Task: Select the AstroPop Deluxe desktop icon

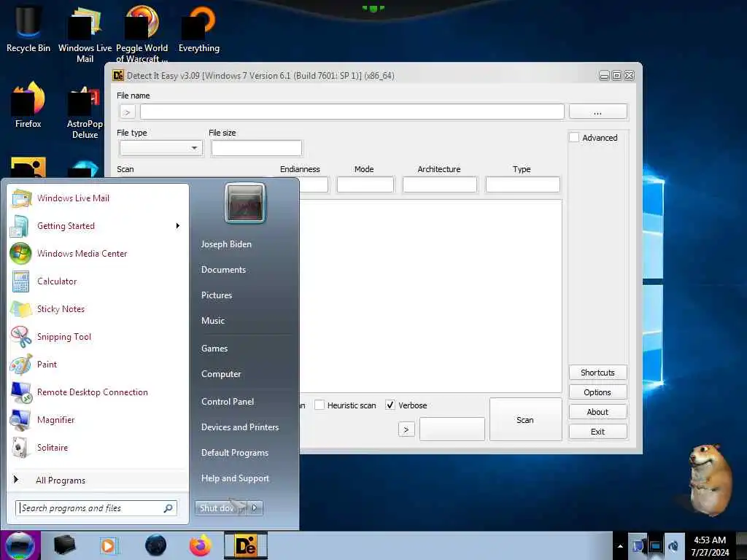Action: (85, 112)
